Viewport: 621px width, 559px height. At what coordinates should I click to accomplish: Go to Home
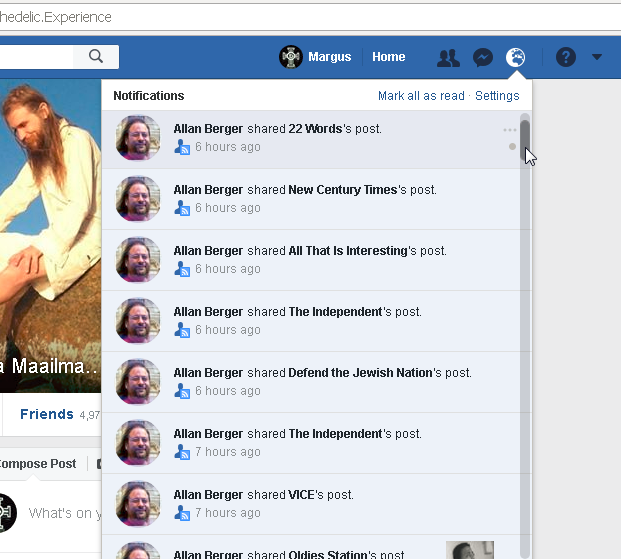(389, 57)
